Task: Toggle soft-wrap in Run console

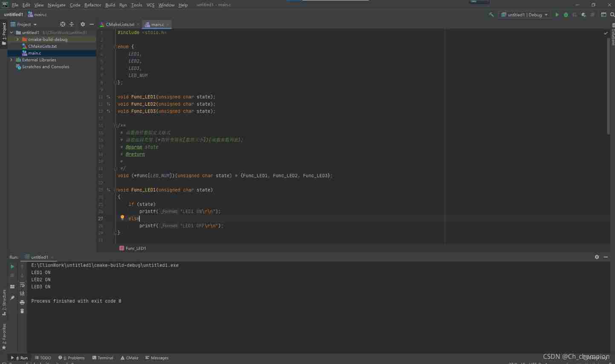Action: (22, 284)
